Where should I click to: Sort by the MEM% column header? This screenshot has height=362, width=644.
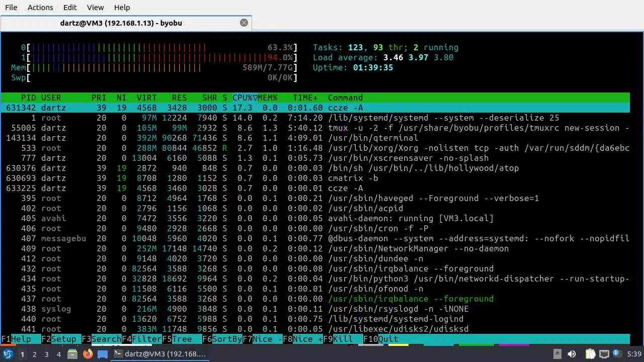coord(268,98)
